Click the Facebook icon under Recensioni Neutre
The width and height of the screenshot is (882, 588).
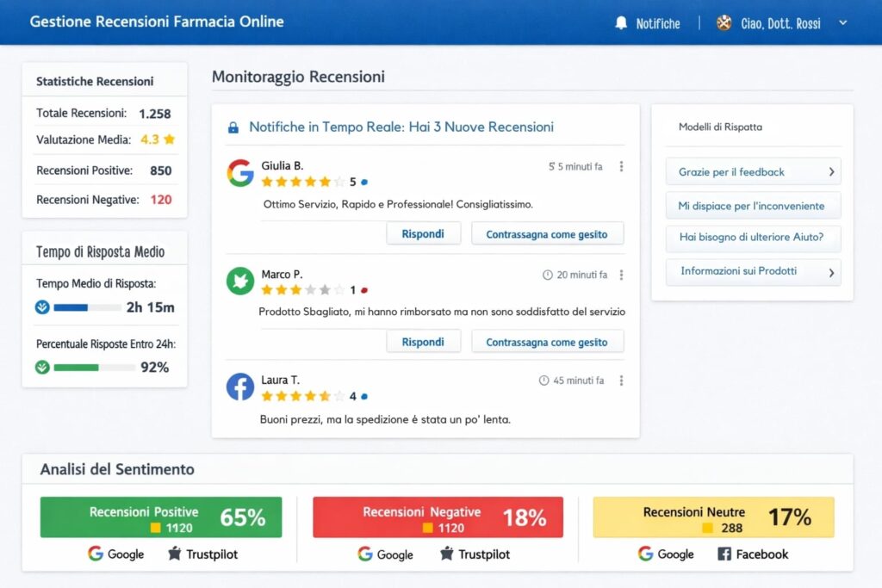tap(724, 554)
